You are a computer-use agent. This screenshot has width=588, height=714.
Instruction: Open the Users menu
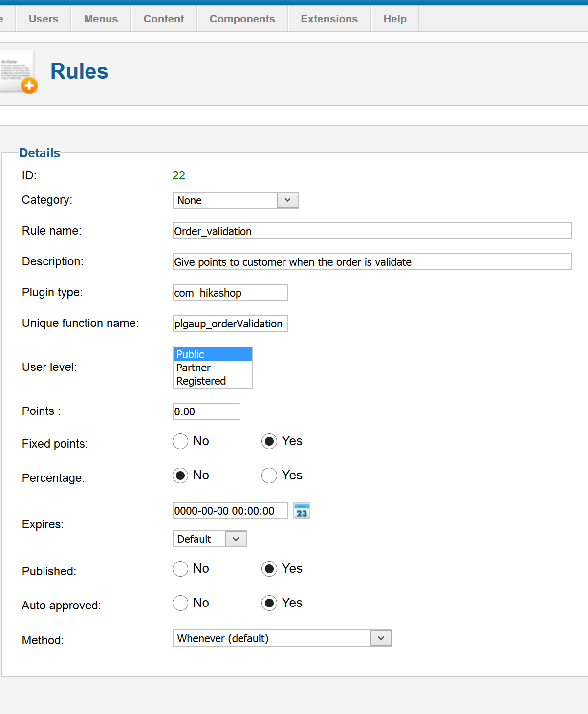click(44, 19)
